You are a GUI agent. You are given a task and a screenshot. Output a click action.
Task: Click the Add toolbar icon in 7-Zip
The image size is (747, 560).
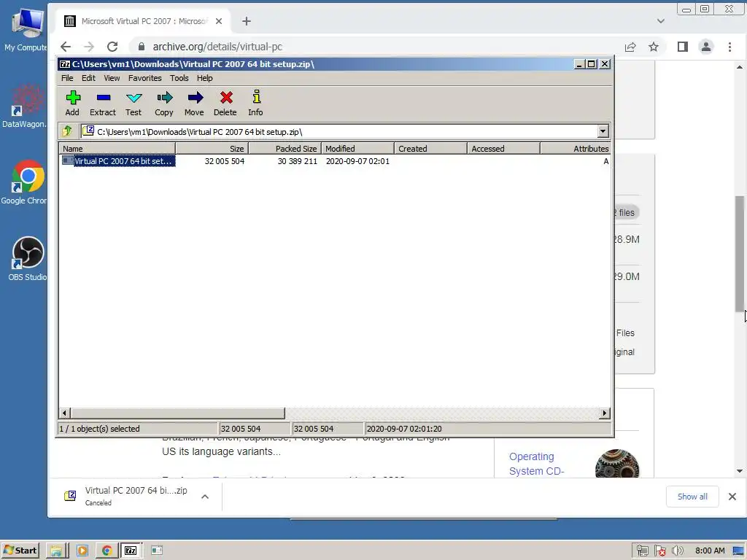coord(72,103)
